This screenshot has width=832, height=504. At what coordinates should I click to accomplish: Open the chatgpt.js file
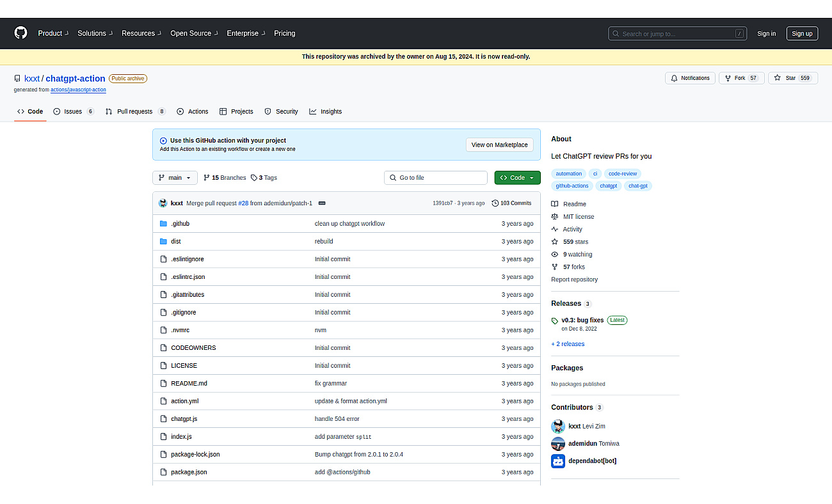pyautogui.click(x=184, y=419)
